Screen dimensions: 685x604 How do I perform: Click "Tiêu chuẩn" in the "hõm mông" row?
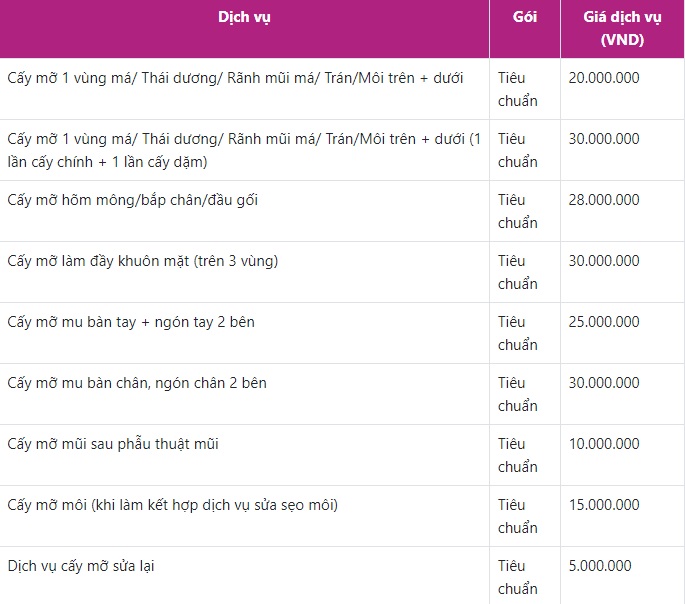517,211
